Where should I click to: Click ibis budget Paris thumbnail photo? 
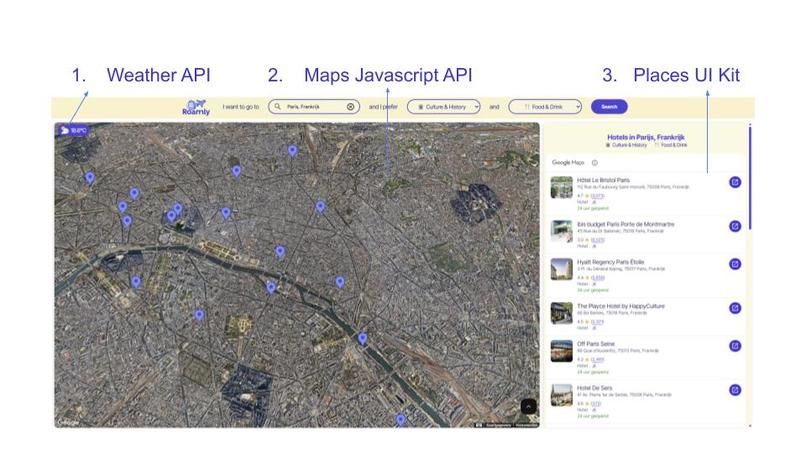pyautogui.click(x=561, y=231)
